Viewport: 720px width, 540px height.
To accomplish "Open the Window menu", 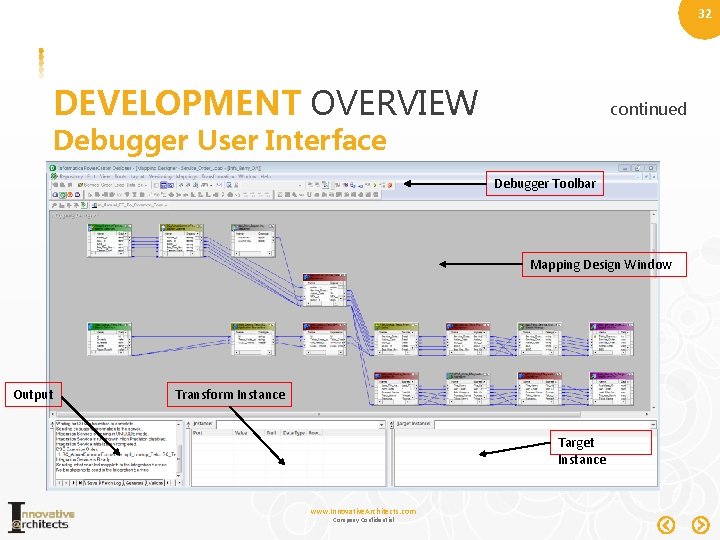I will (x=248, y=176).
